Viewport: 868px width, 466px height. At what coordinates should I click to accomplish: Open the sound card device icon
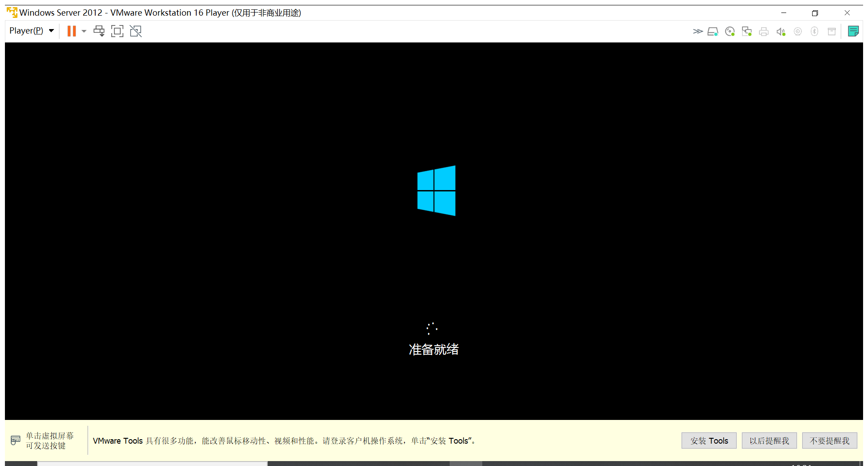coord(781,31)
